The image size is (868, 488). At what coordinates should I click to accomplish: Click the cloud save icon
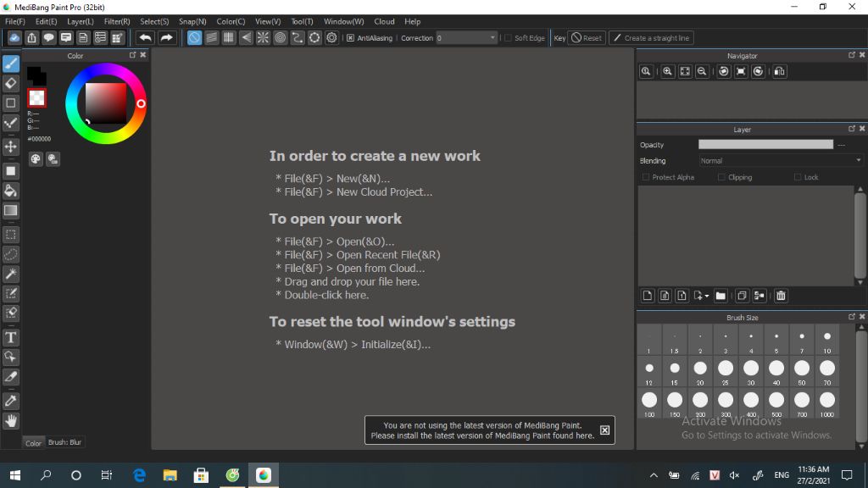[14, 37]
